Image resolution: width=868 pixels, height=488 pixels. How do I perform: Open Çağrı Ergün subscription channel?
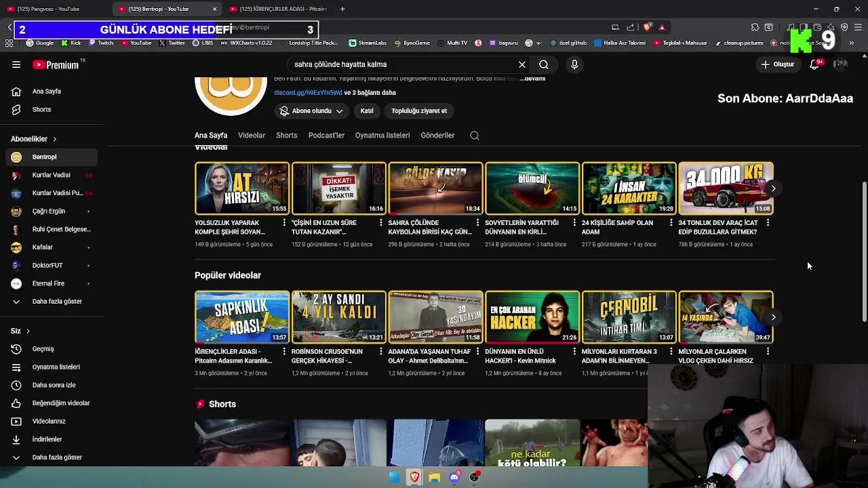pos(53,211)
